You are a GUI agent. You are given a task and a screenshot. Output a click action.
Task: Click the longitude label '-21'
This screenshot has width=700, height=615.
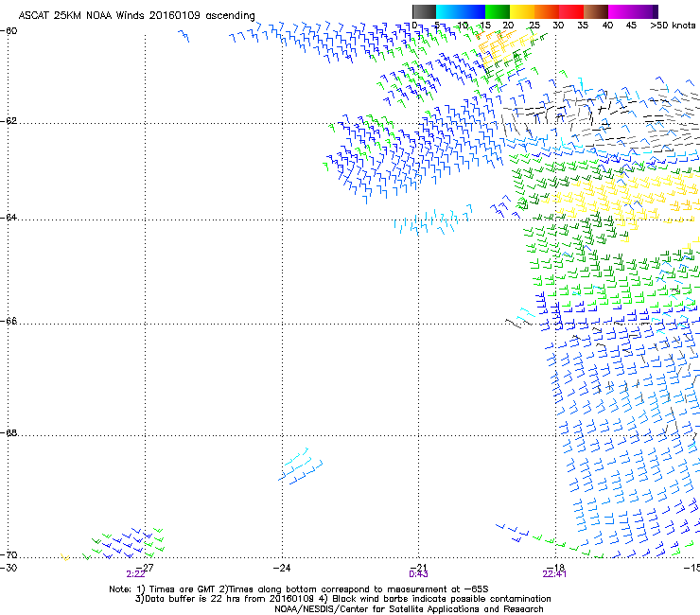tap(418, 568)
